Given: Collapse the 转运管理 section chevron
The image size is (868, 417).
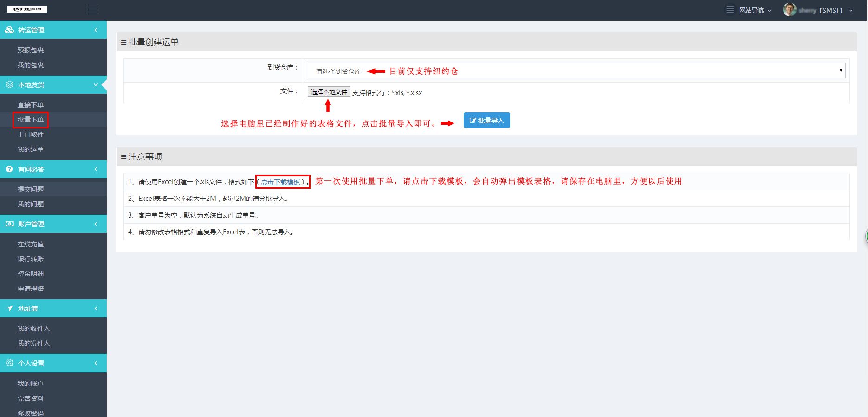Looking at the screenshot, I should (96, 30).
